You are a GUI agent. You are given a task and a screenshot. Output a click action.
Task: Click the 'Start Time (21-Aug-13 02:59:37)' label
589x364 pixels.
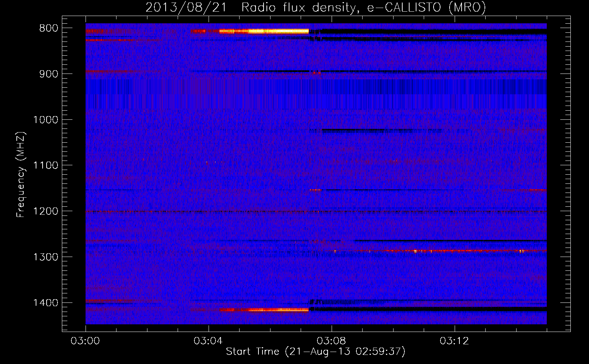pyautogui.click(x=316, y=352)
